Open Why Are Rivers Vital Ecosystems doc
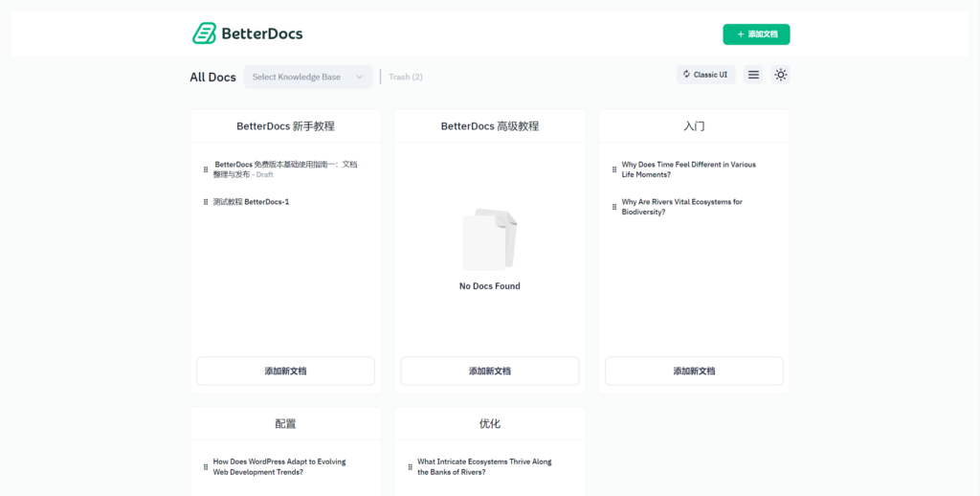 click(x=681, y=207)
